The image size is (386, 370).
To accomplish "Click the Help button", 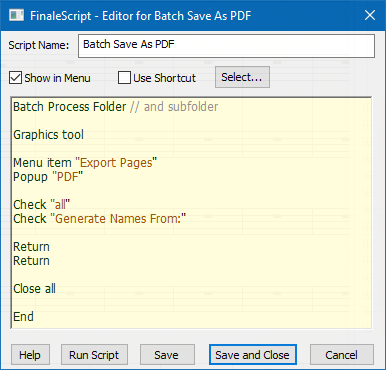I will [30, 355].
